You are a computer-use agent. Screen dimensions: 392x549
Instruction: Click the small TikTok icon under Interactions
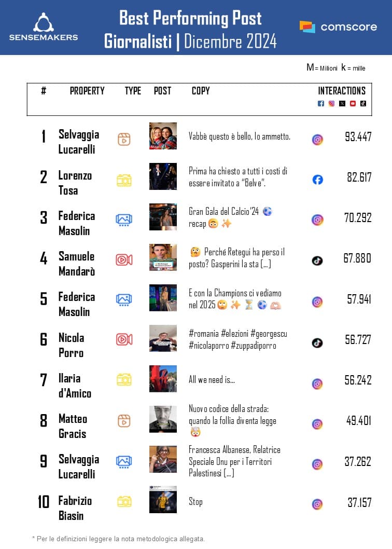[x=363, y=103]
